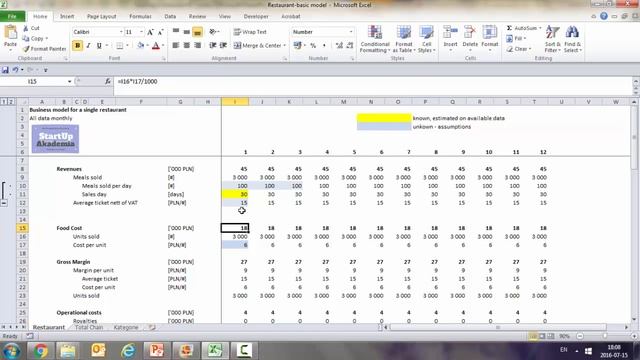Click the Fill button in Editing group
Viewport: 640px width, 360px height.
tap(516, 38)
